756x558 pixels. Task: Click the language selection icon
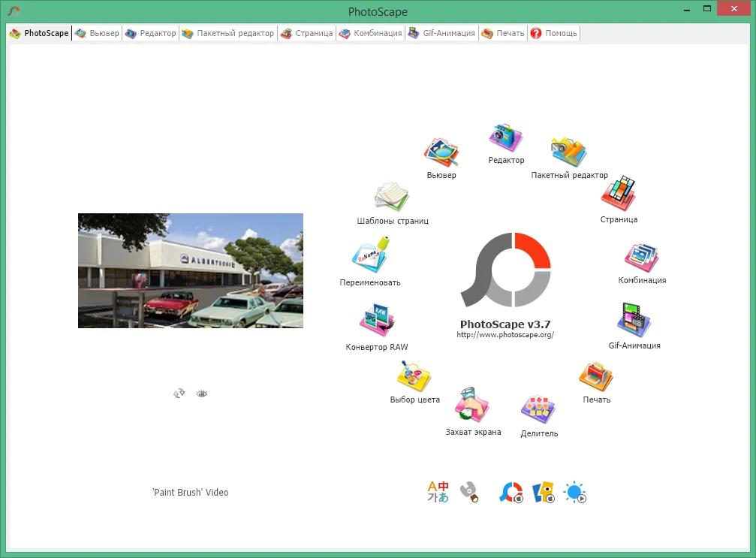pos(438,492)
